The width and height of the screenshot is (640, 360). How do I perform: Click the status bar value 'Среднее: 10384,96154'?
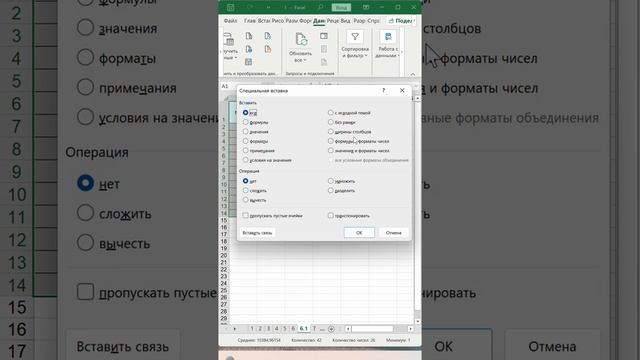(259, 340)
